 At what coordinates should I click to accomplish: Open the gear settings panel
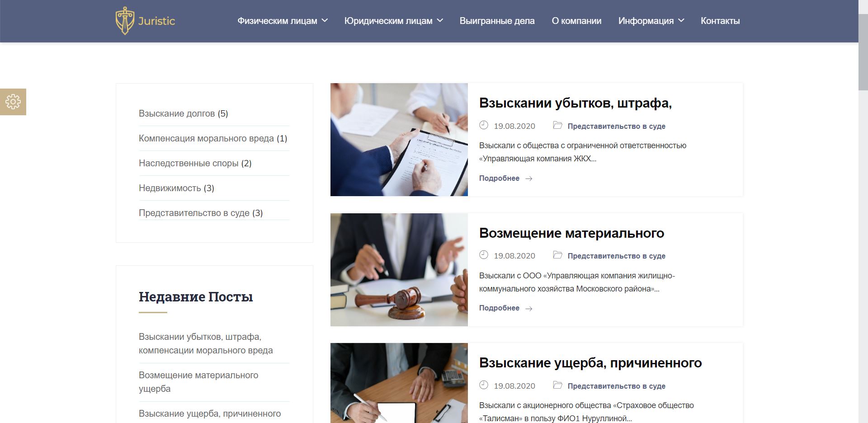click(x=13, y=102)
